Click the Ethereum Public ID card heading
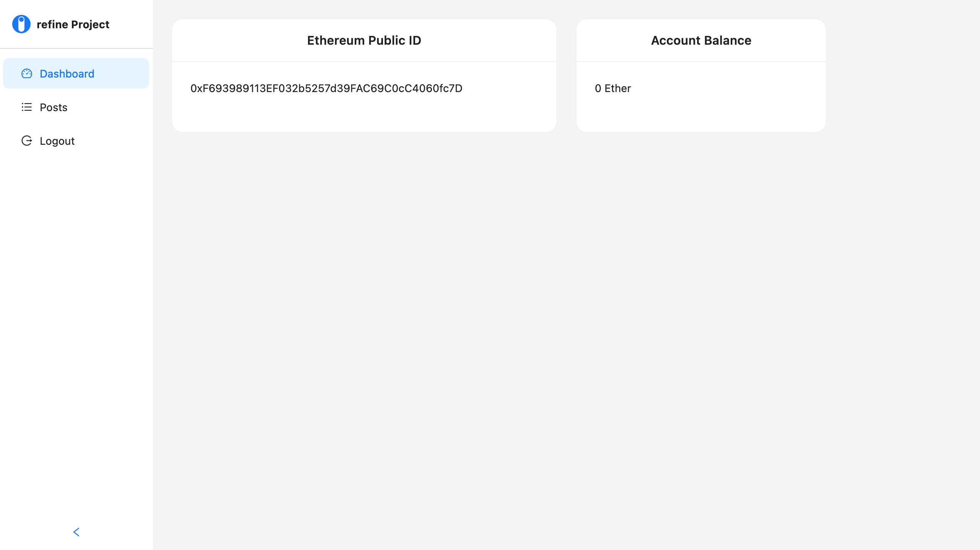 (364, 40)
